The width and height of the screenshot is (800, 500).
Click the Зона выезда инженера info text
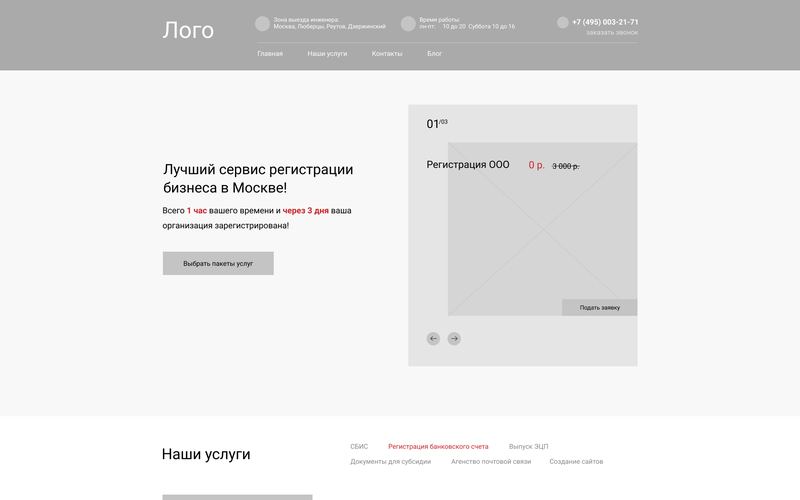(330, 23)
